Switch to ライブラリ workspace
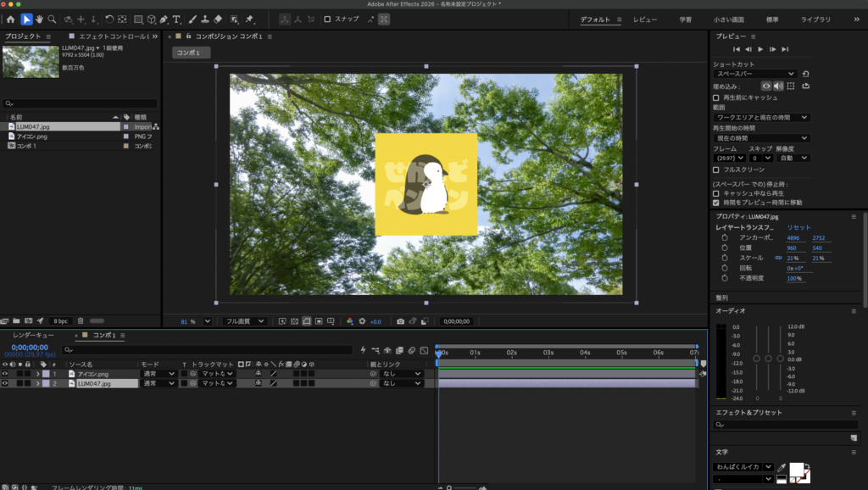This screenshot has height=490, width=868. [x=815, y=19]
